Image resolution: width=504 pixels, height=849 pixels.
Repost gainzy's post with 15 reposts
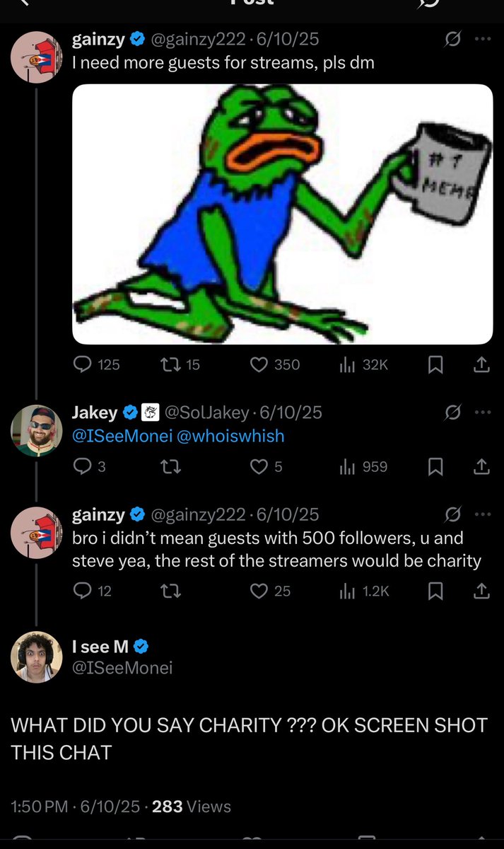coord(170,365)
